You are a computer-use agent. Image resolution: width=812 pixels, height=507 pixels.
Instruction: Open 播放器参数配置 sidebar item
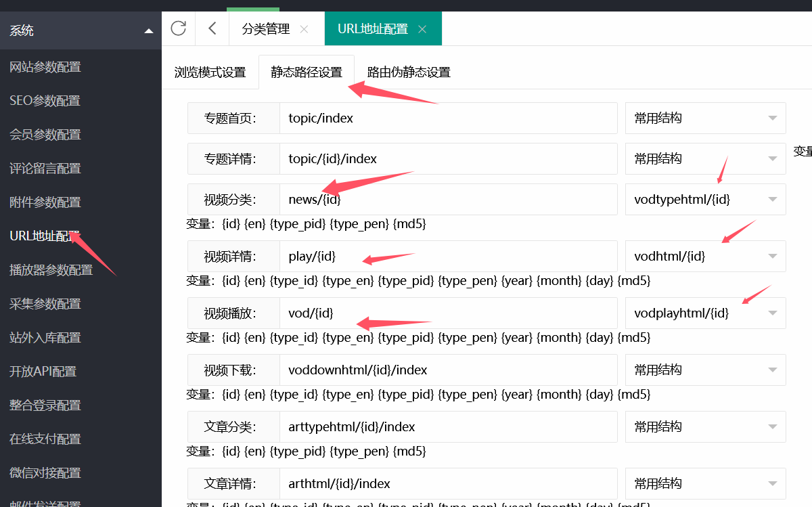51,270
